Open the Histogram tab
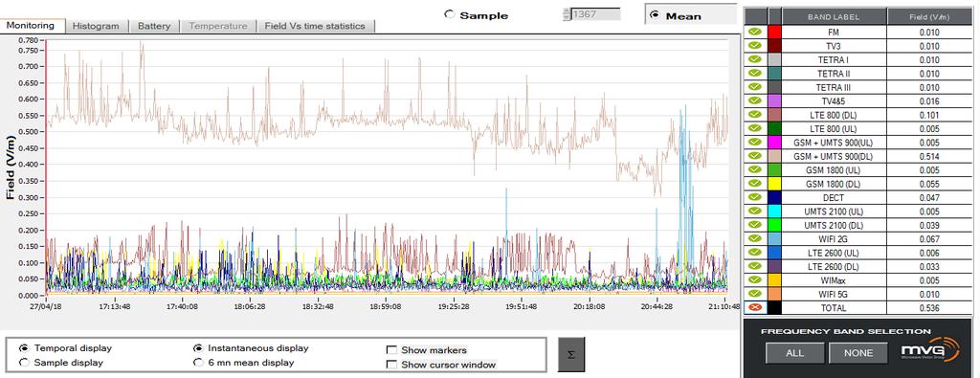Image resolution: width=980 pixels, height=378 pixels. click(x=96, y=26)
